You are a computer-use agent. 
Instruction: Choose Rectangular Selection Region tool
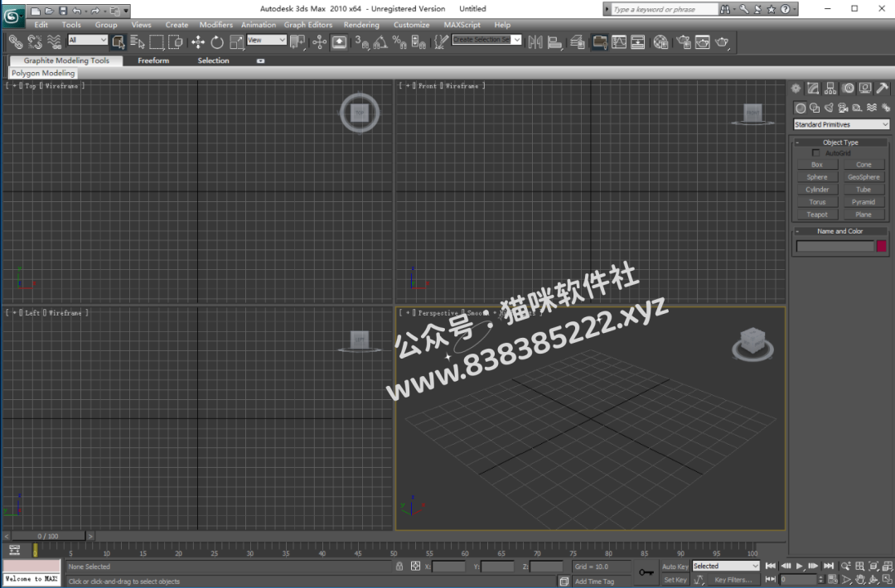coord(157,41)
